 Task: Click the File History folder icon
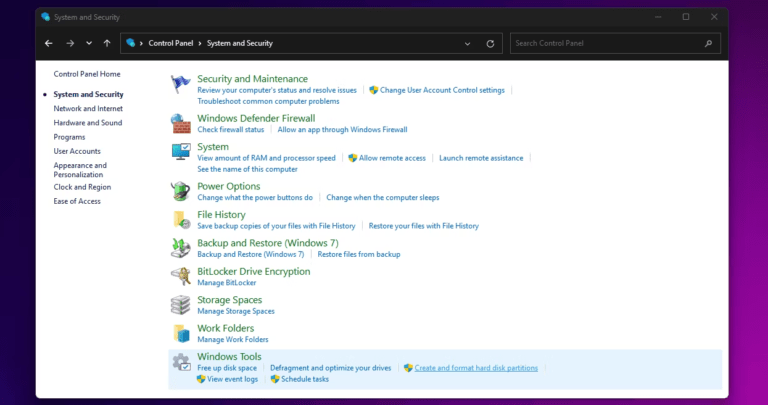(x=180, y=220)
